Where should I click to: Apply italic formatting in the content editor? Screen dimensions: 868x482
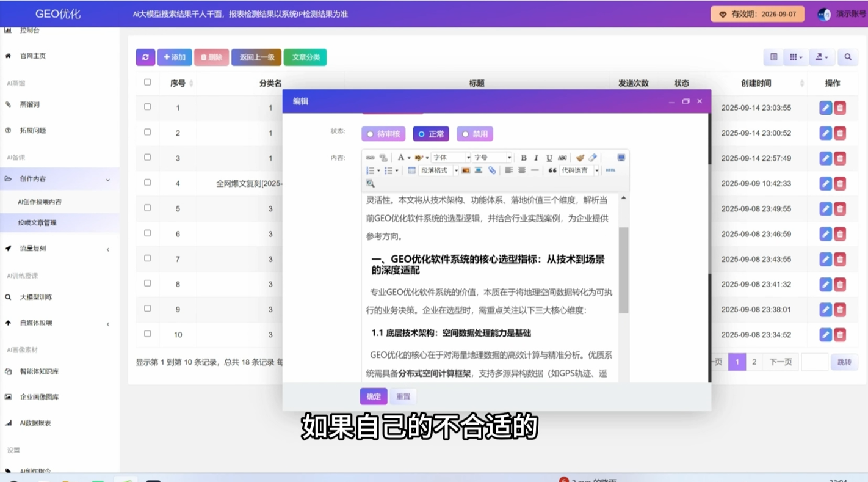click(536, 158)
